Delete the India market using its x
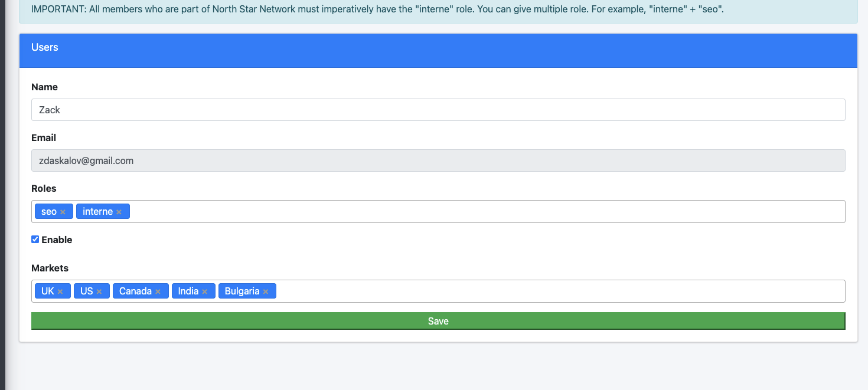Viewport: 868px width, 390px height. pos(204,291)
